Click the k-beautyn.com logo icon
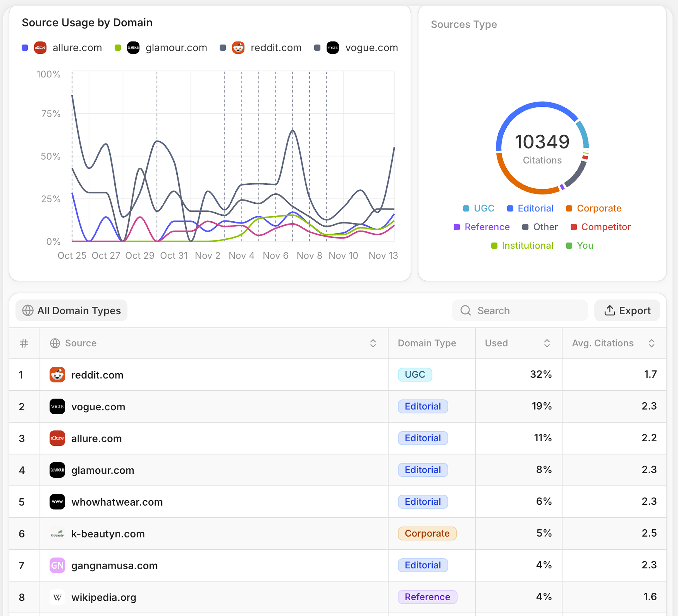This screenshot has height=616, width=678. click(x=57, y=534)
